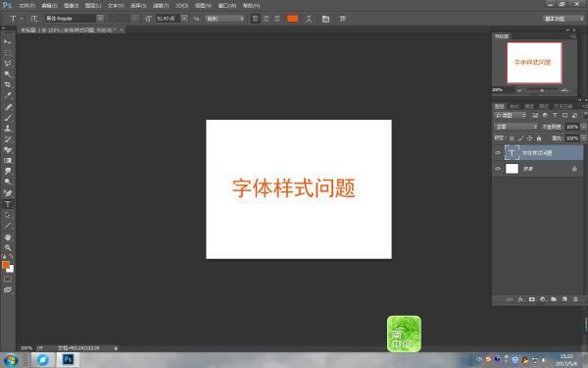Toggle lock transparent pixels
Viewport: 588px width, 368px height.
(512, 138)
